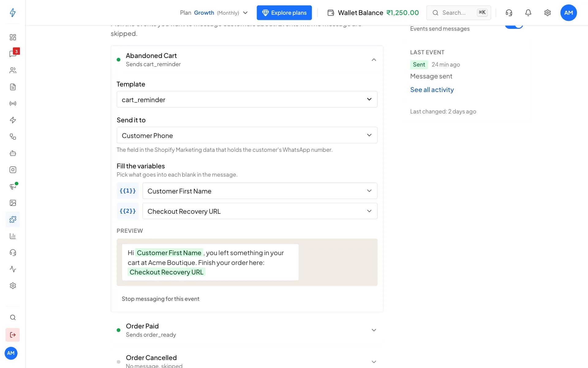
Task: Click Stop messaging for this event
Action: point(160,299)
